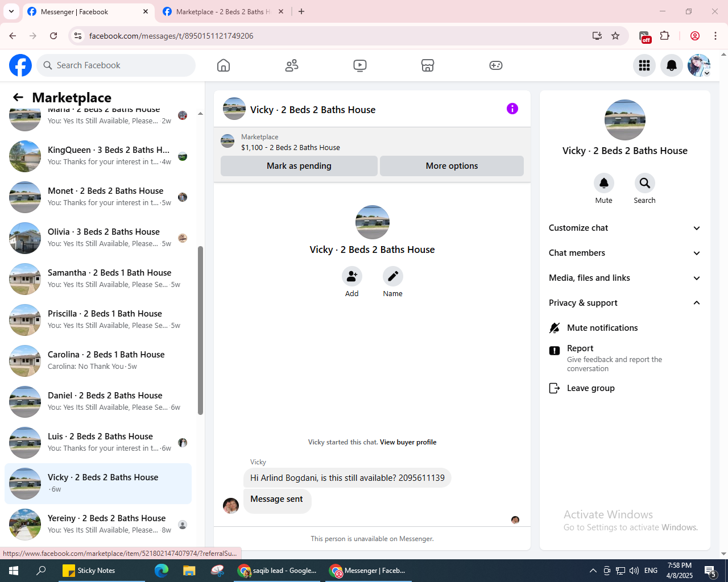
Task: Open Chrome three-dot menu
Action: (716, 36)
